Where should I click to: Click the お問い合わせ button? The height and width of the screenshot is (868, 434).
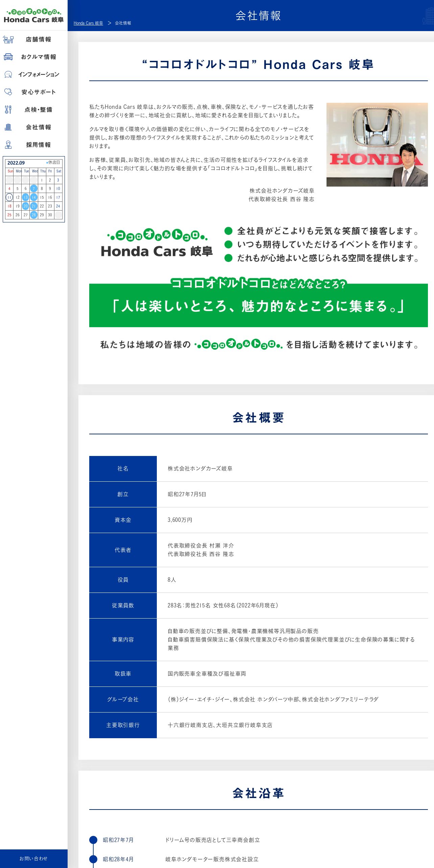(34, 859)
